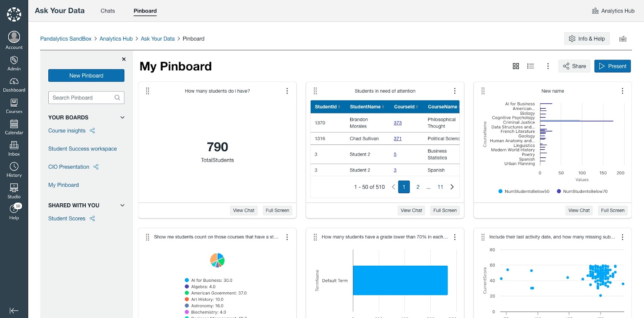Collapse the global navigation sidebar
Viewport: 644px width, 318px height.
(14, 310)
